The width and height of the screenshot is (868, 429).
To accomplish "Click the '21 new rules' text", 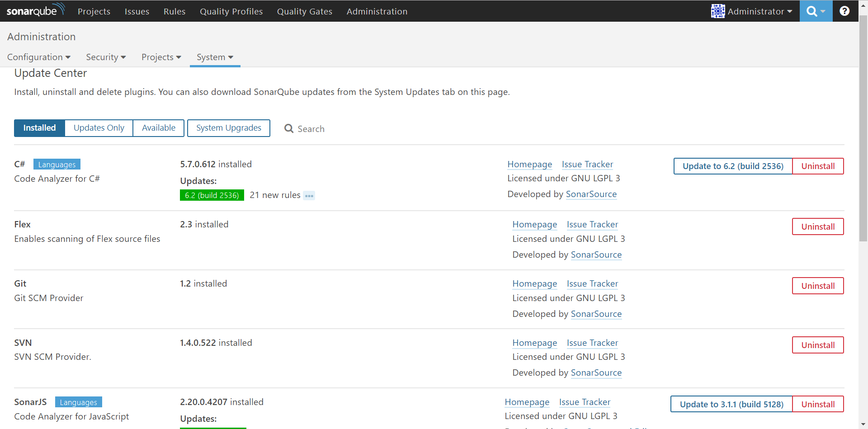I will pyautogui.click(x=275, y=195).
